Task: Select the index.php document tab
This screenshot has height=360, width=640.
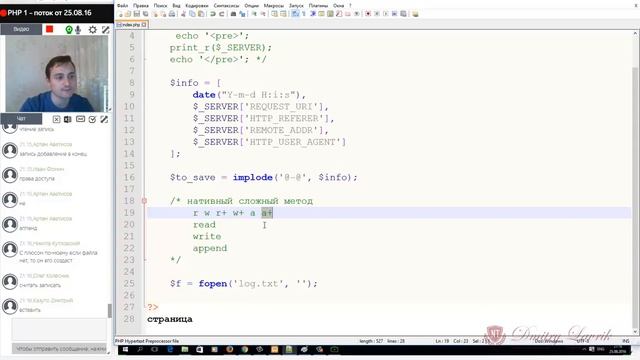Action: [131, 25]
